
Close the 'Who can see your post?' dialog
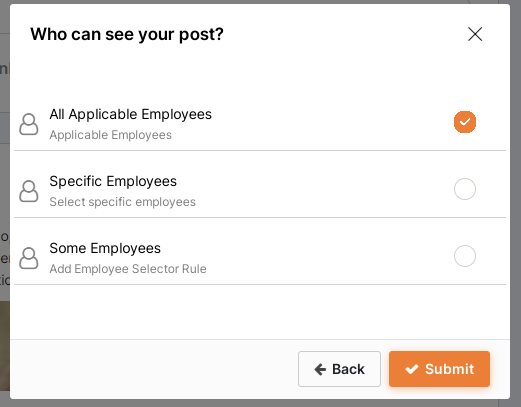(475, 34)
